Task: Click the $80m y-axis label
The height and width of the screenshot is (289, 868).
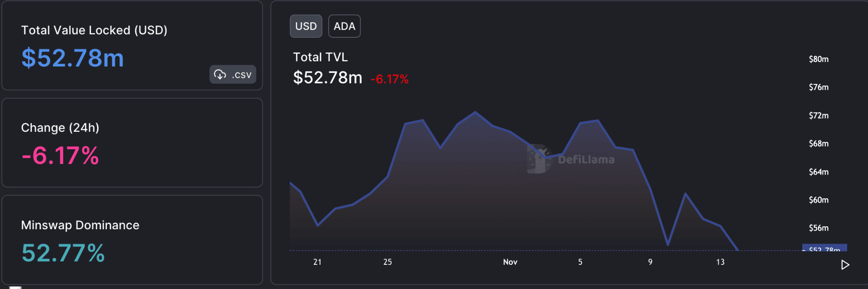Action: [x=818, y=59]
